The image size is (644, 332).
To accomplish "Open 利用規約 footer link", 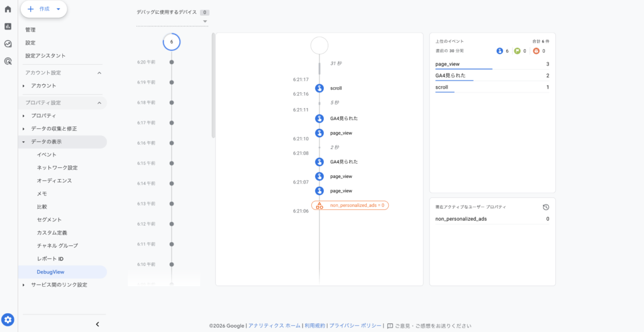I will click(314, 326).
